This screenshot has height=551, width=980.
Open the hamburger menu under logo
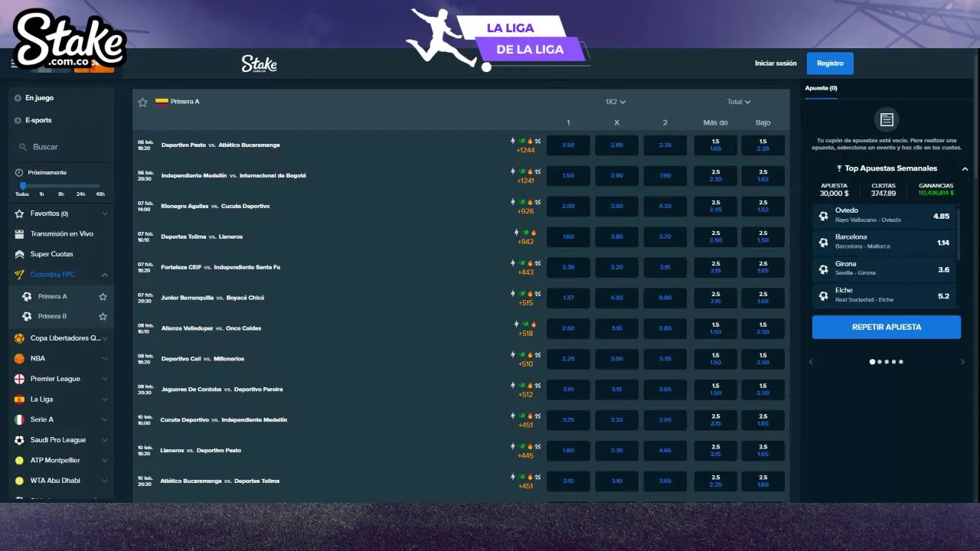click(x=14, y=64)
